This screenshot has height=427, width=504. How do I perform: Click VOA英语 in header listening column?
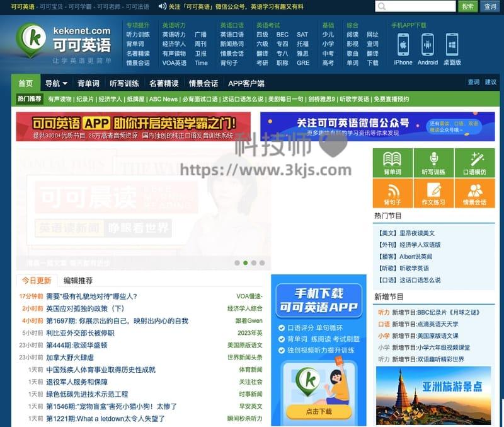(175, 62)
